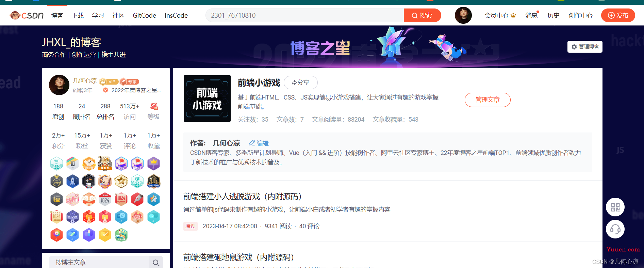Click the blue pencil chat badge
The height and width of the screenshot is (268, 644).
click(72, 235)
